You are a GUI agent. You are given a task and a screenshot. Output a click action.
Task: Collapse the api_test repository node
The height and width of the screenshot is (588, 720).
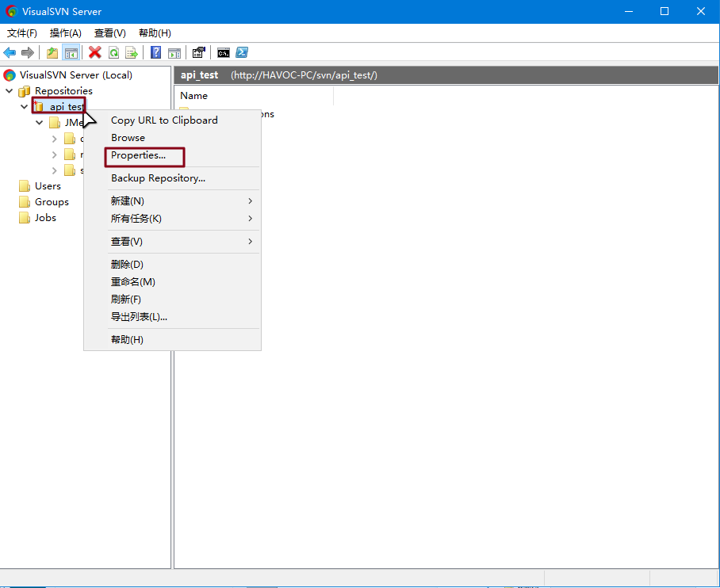click(25, 106)
